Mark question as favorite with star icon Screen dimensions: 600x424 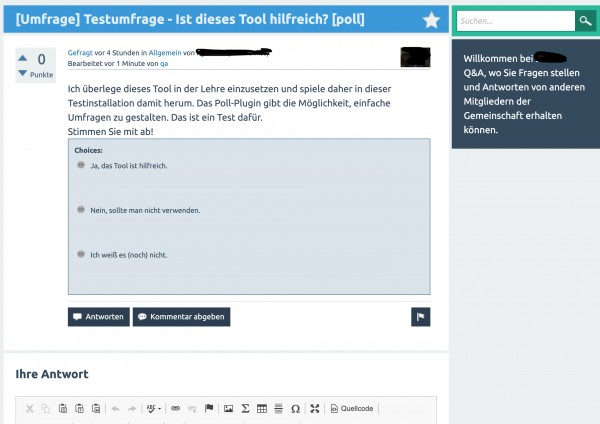tap(430, 20)
